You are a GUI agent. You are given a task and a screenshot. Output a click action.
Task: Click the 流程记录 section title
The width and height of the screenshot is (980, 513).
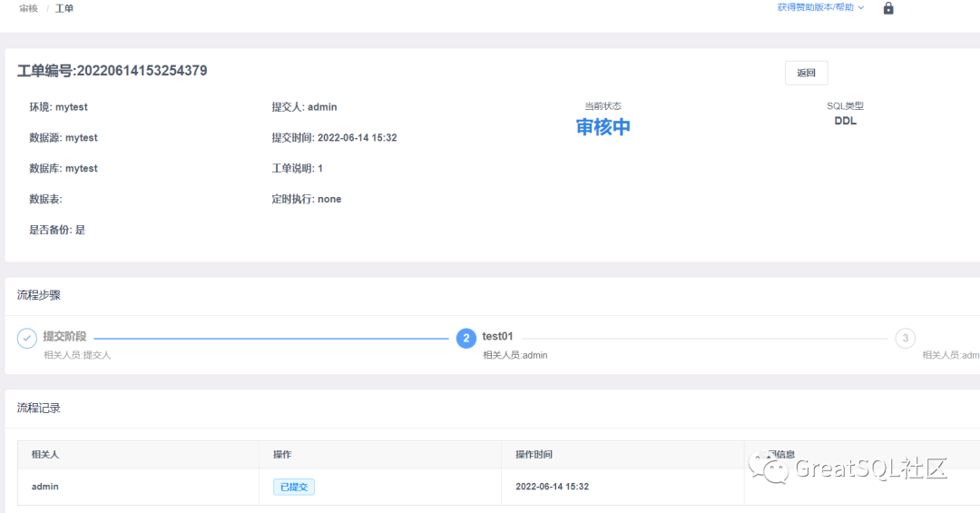(x=39, y=409)
